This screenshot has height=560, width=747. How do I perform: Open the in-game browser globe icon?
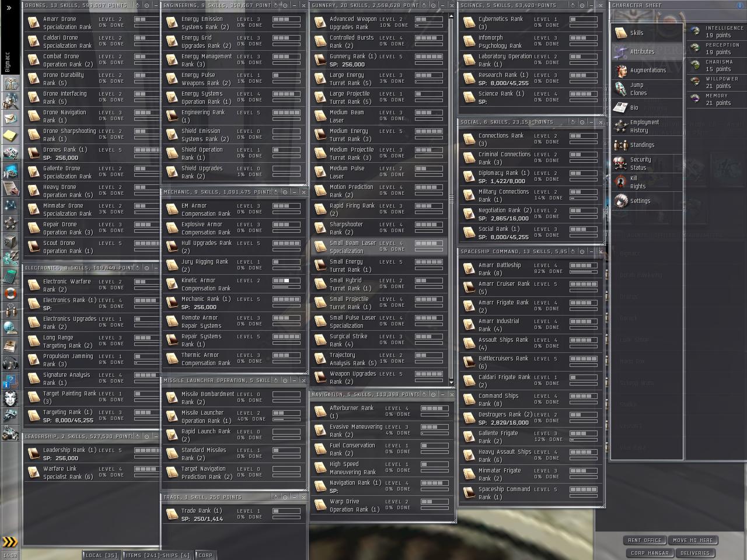11,328
